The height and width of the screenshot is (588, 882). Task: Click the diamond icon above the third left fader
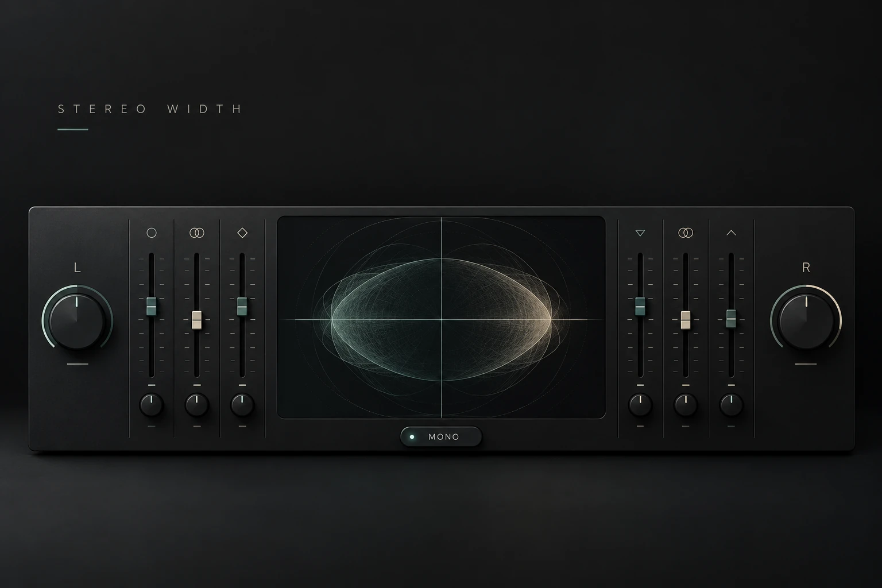[x=242, y=233]
